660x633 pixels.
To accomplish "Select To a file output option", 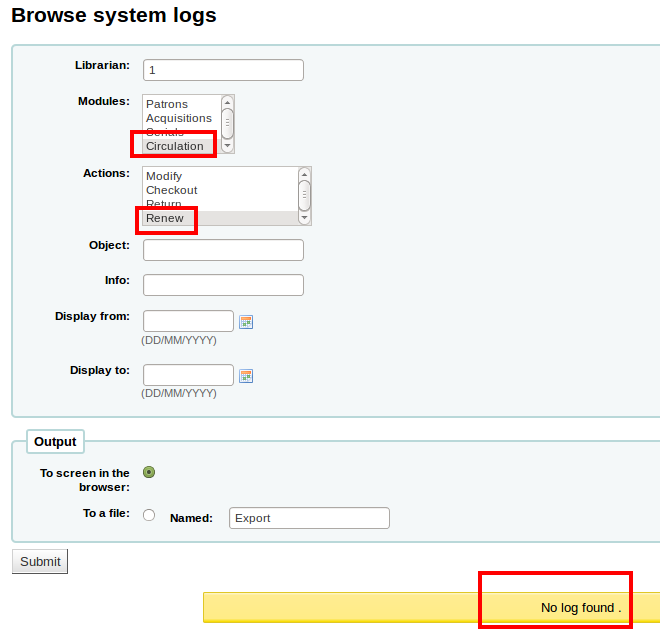I will (149, 515).
